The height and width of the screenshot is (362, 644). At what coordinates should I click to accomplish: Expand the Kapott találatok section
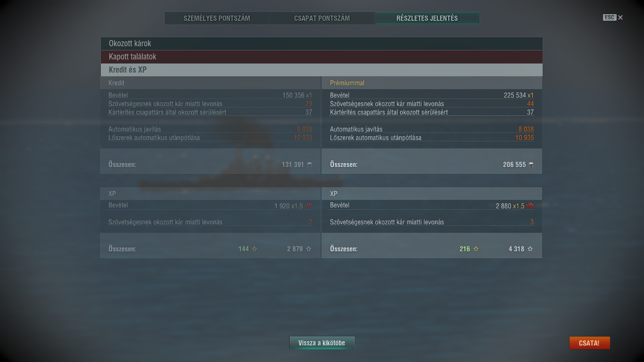(x=321, y=57)
